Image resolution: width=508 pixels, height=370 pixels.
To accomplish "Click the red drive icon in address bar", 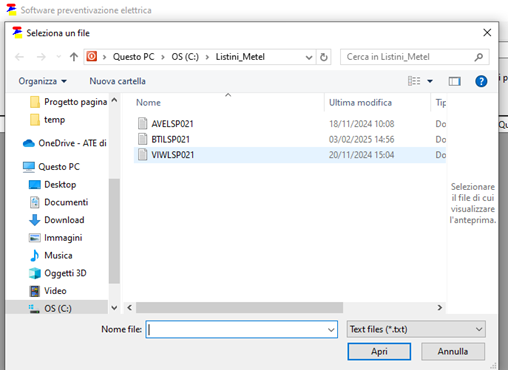I will coord(92,56).
